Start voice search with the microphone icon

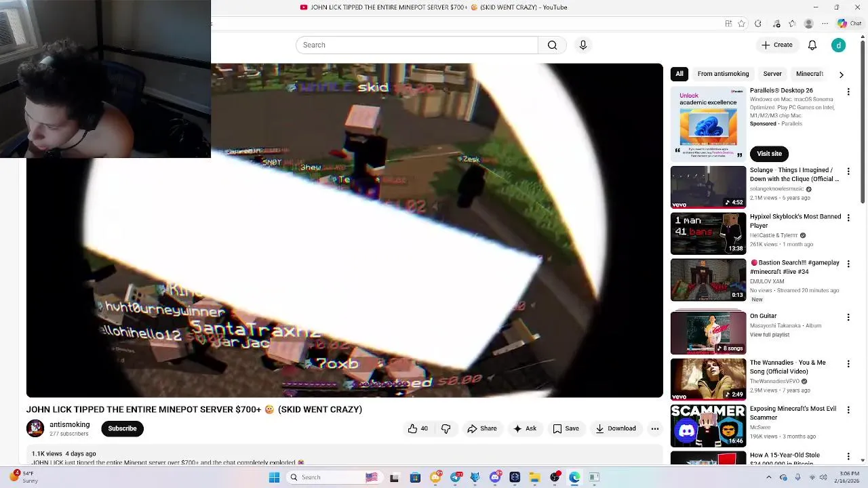pyautogui.click(x=583, y=45)
